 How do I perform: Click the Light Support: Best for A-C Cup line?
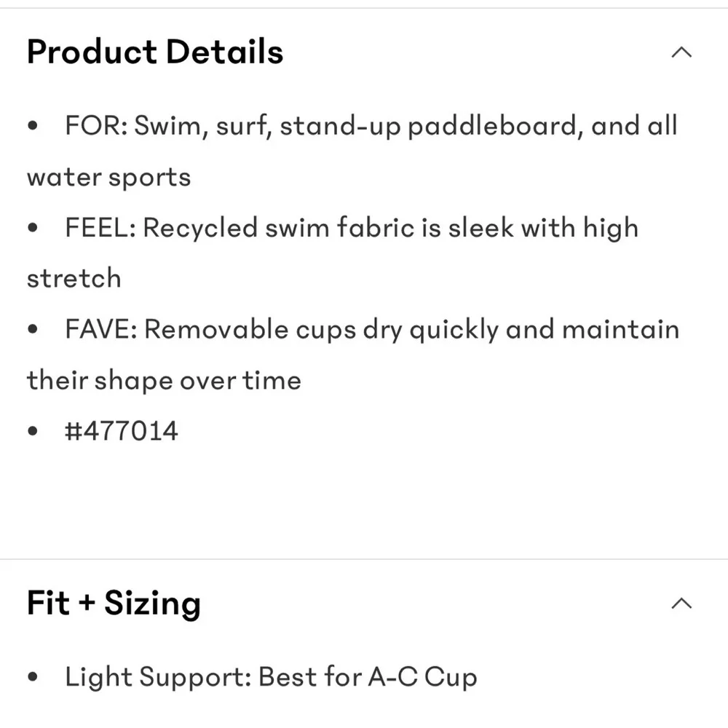coord(271,677)
